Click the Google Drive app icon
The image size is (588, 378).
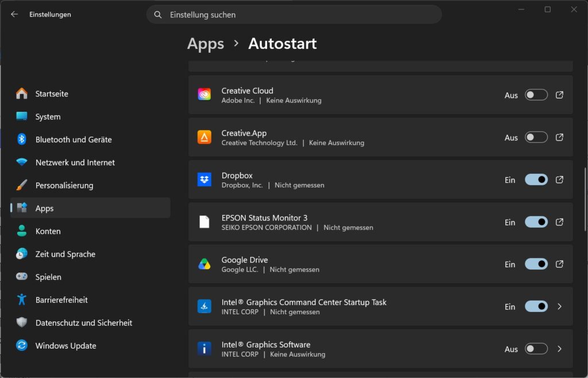click(204, 264)
